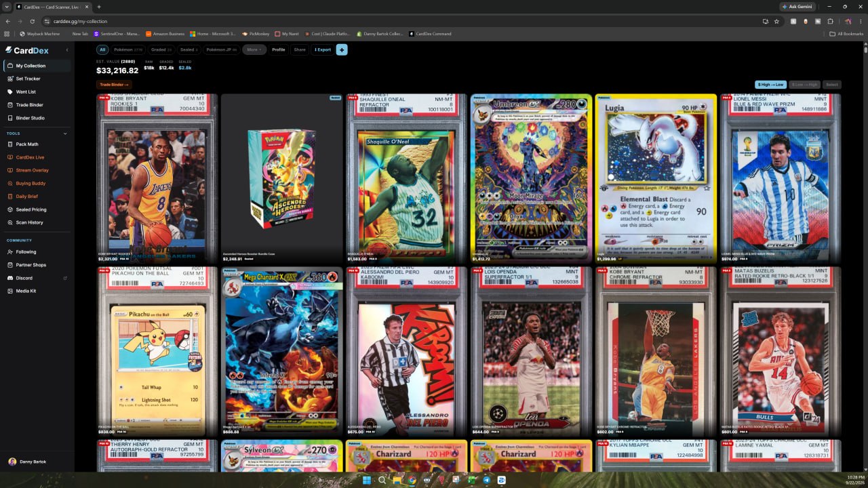This screenshot has height=488, width=868.
Task: Filter collection by Pokémon
Action: (x=129, y=49)
